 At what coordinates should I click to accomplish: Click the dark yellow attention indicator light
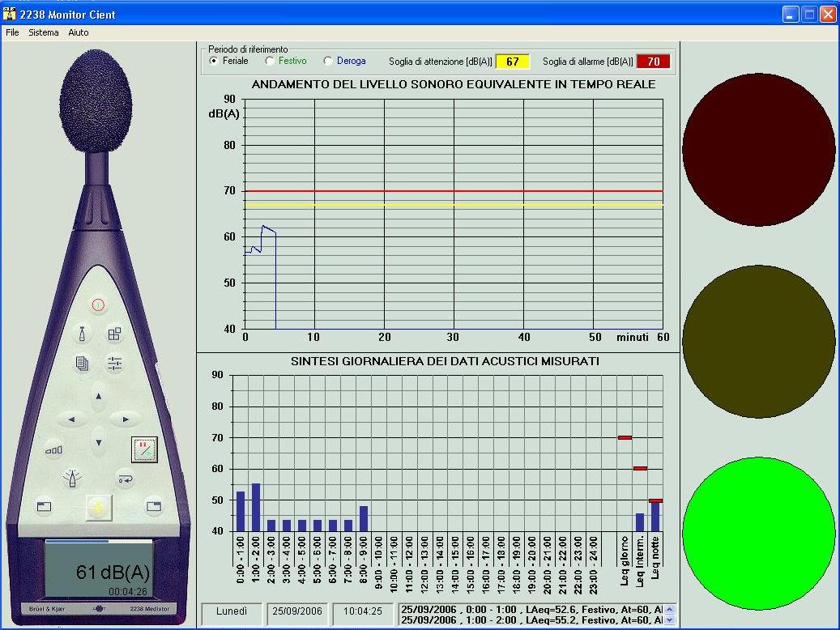tap(758, 341)
